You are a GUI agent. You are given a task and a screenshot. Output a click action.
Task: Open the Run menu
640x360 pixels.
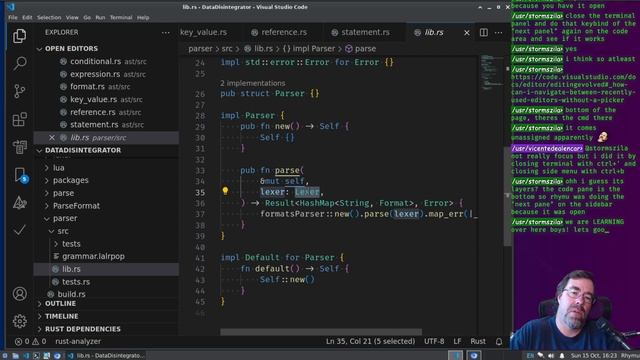(100, 18)
